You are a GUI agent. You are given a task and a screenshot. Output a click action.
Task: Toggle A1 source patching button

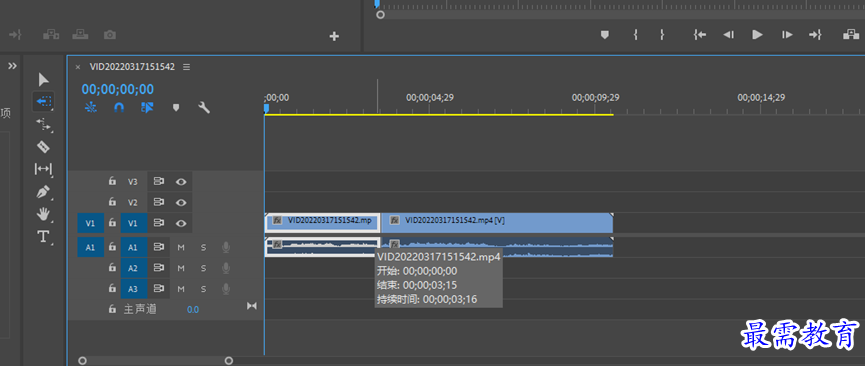tap(90, 248)
